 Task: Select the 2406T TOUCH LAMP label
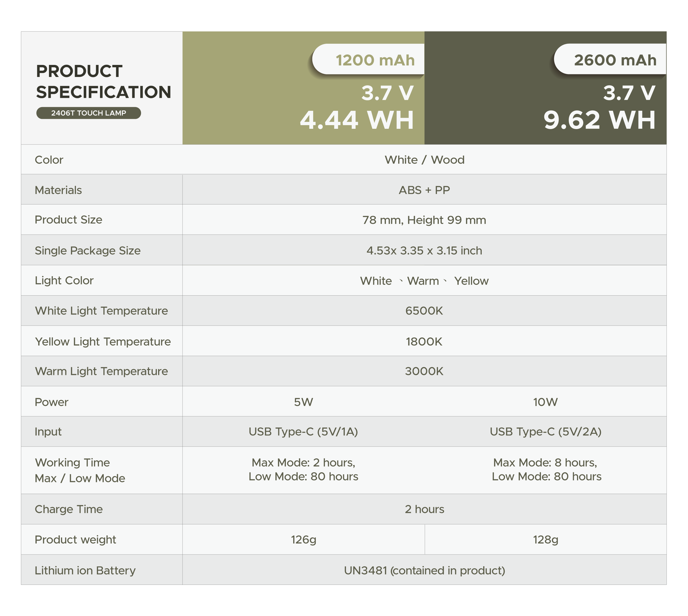pyautogui.click(x=88, y=113)
